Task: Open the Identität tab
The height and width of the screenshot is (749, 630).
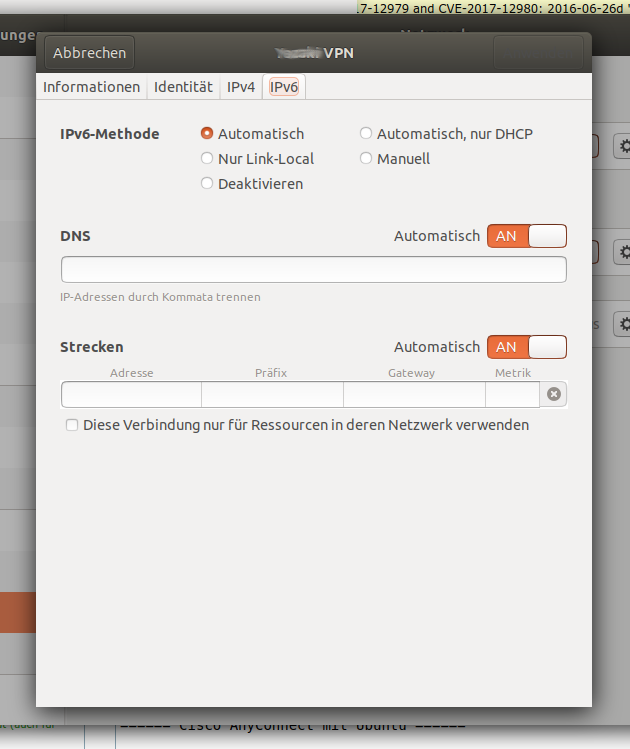Action: pos(183,87)
